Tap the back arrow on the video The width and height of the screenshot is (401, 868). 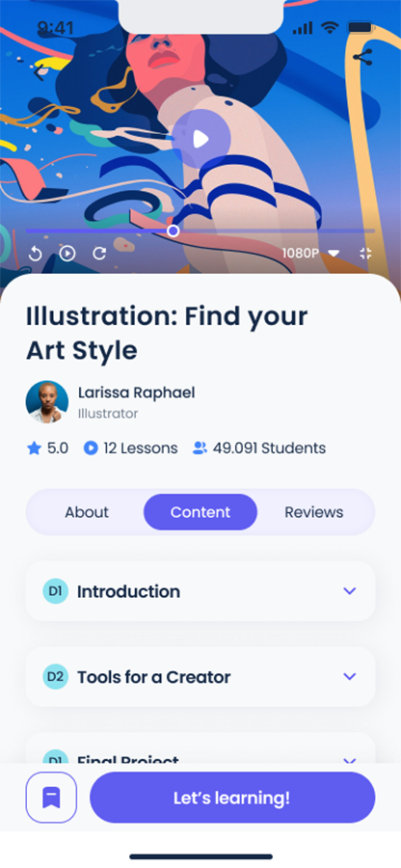39,72
